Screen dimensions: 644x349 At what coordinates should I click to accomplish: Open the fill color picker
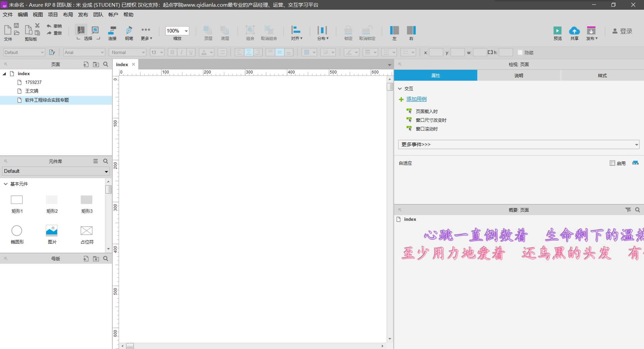coord(309,52)
